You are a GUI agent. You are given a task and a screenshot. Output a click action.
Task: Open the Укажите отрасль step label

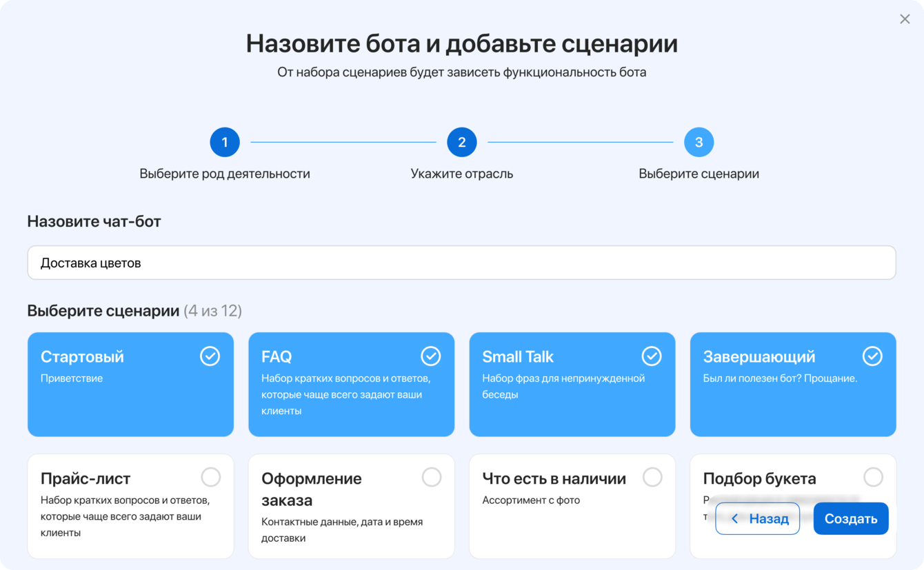[462, 174]
